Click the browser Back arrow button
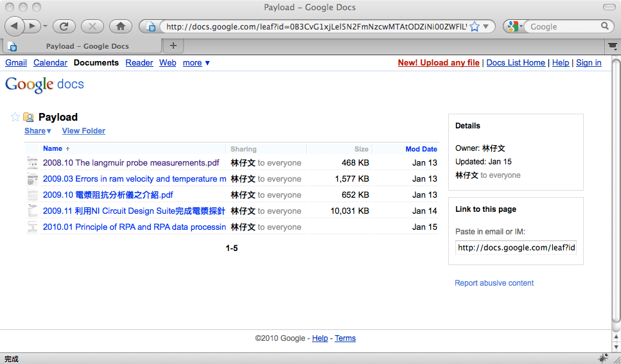This screenshot has height=364, width=621. click(15, 26)
